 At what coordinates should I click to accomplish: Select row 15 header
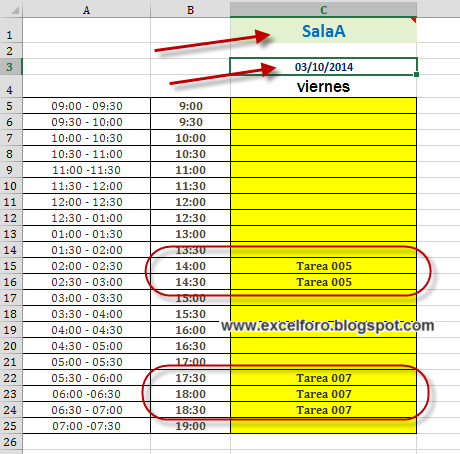pyautogui.click(x=11, y=266)
